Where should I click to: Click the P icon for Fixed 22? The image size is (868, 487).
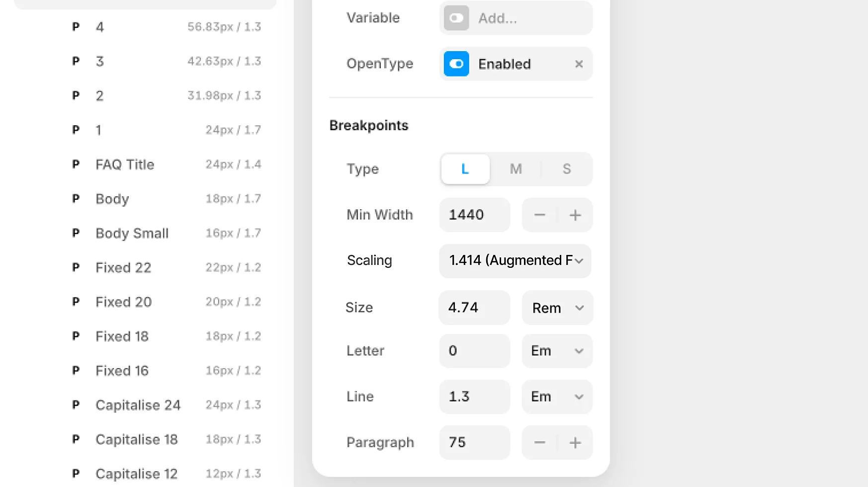coord(76,267)
